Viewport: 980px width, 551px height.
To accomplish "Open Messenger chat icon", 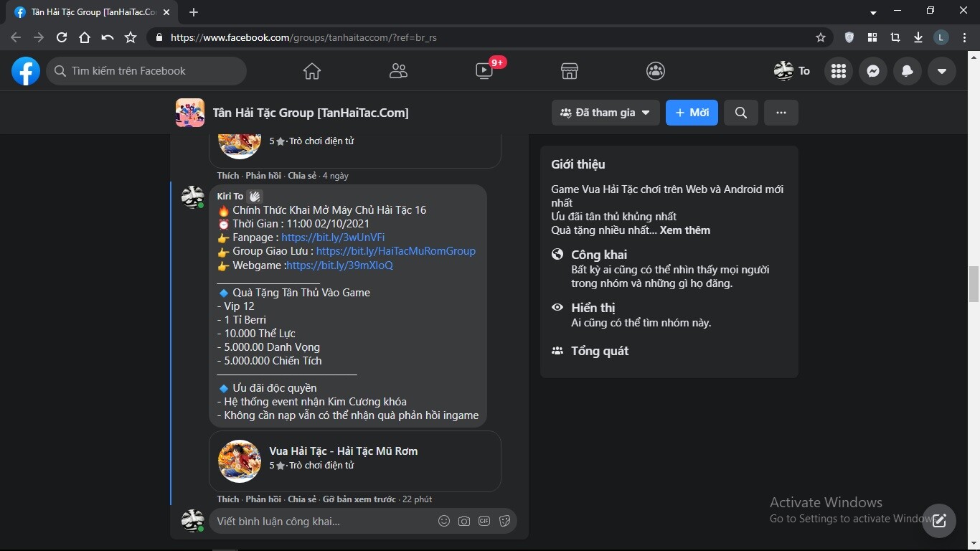I will pos(872,71).
